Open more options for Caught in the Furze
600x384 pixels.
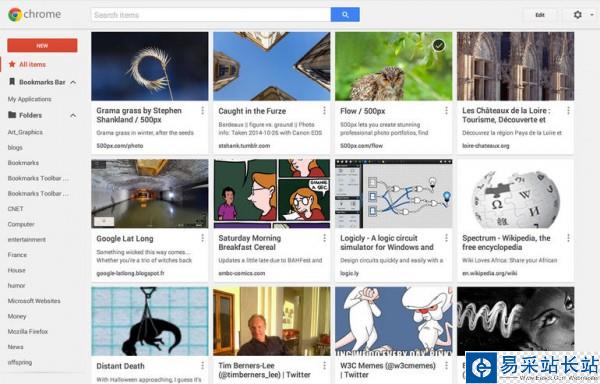[324, 111]
